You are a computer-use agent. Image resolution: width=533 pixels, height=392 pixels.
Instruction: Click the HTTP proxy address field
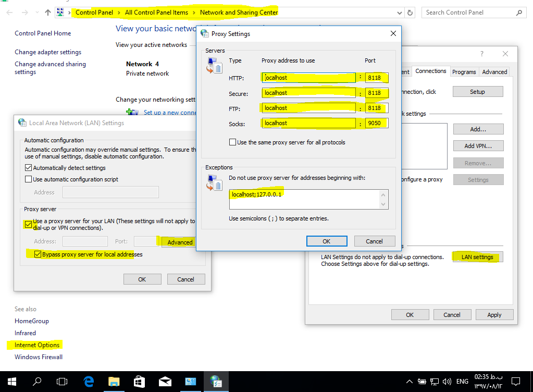308,78
